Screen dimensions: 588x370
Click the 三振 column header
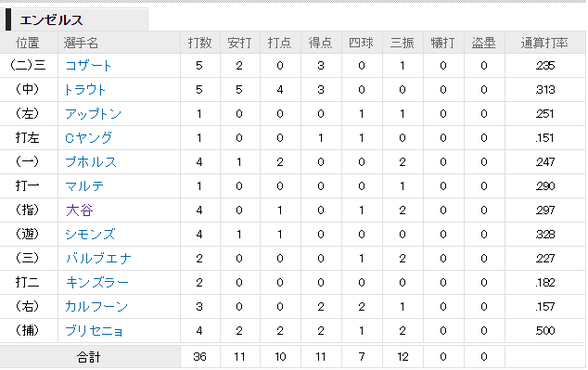click(x=402, y=43)
